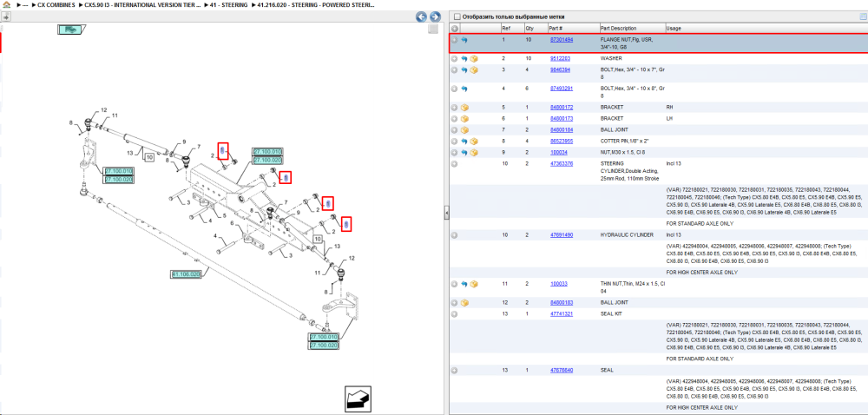This screenshot has width=868, height=415.
Task: Sort by the Part # column header
Action: click(x=573, y=29)
